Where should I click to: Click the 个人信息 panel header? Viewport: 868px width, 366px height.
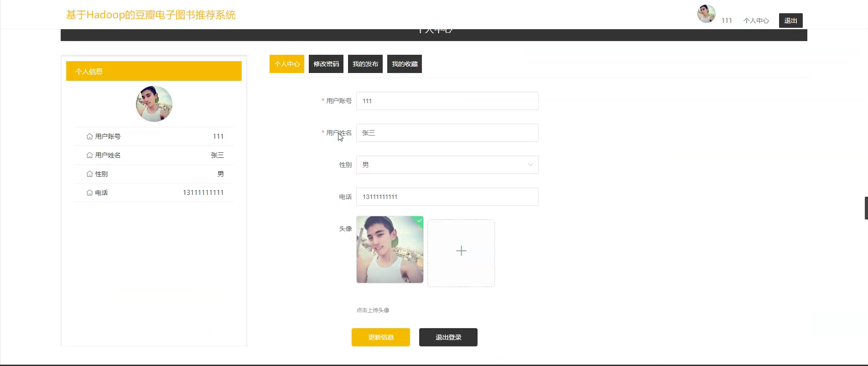coord(154,71)
